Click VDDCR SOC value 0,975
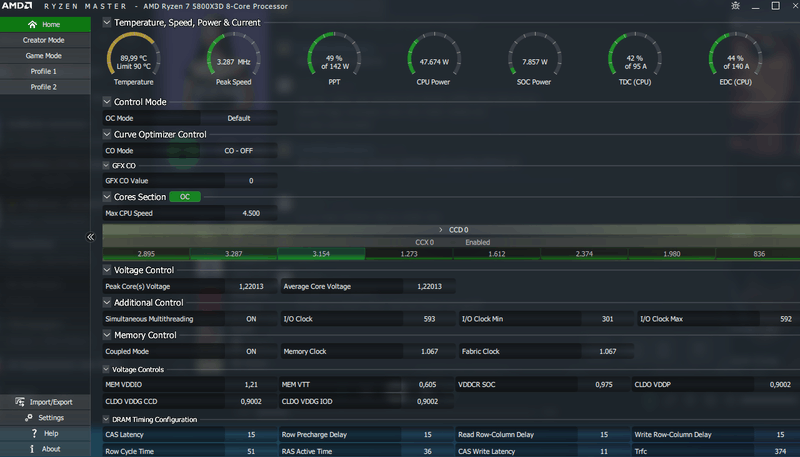Screen dimensions: 800x457 point(604,385)
